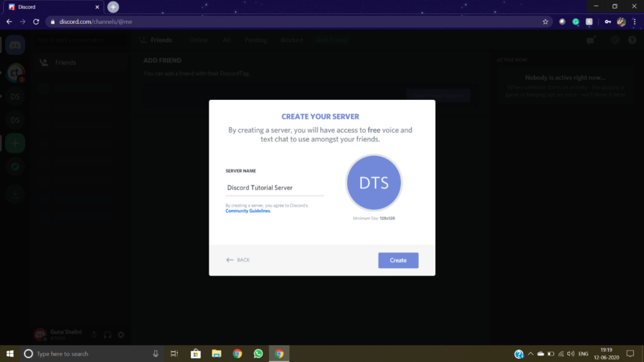Close the Discord browser tab
This screenshot has width=644, height=362.
(97, 7)
